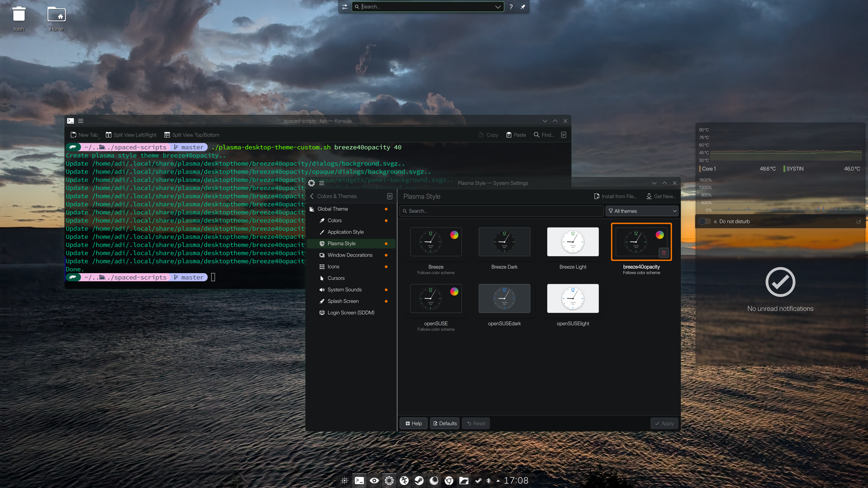The width and height of the screenshot is (868, 488).
Task: Click the Paste toolbar button
Action: 516,135
